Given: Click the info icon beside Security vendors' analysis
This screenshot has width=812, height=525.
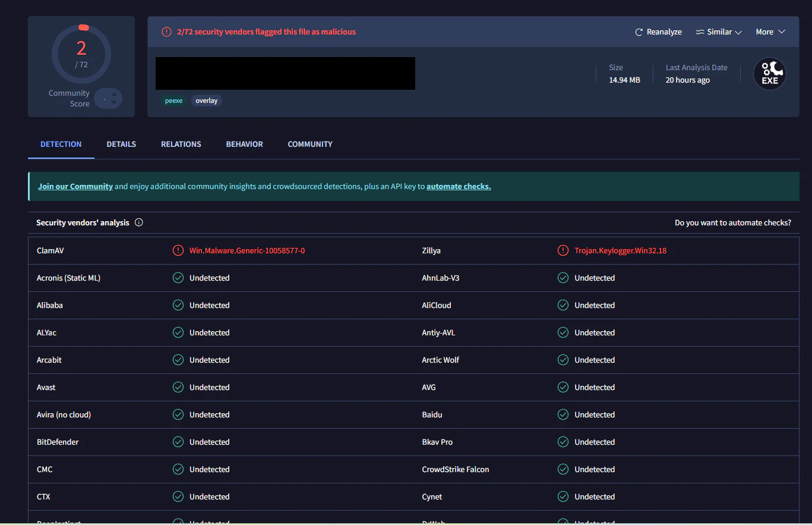Looking at the screenshot, I should tap(139, 222).
